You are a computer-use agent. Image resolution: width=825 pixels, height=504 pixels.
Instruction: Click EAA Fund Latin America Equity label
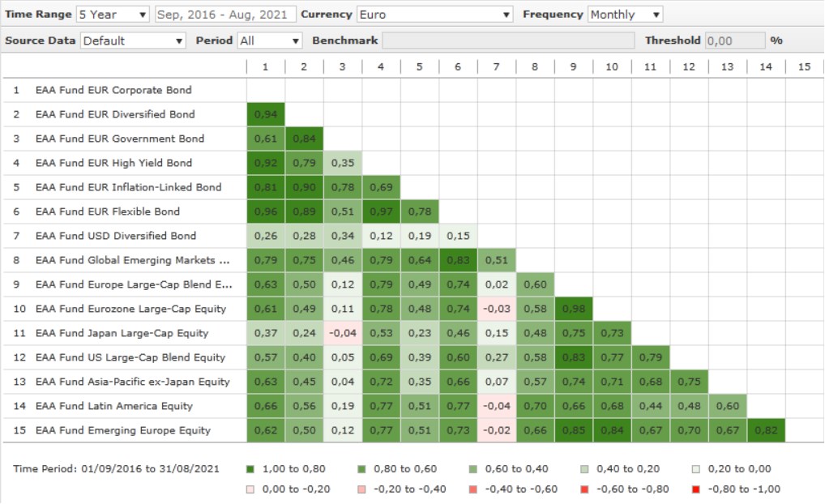(x=113, y=406)
